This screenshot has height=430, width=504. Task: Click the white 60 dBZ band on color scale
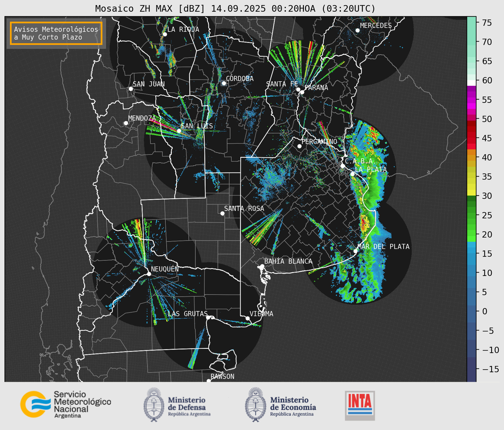coord(471,83)
